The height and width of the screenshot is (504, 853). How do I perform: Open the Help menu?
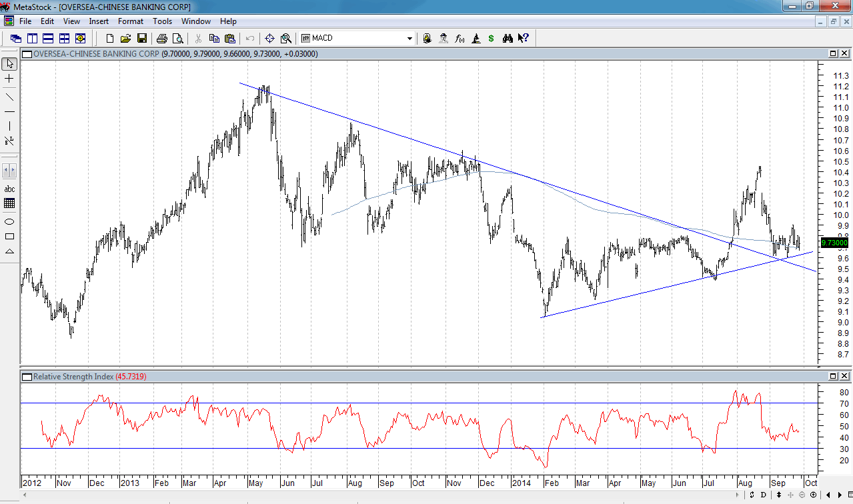228,21
